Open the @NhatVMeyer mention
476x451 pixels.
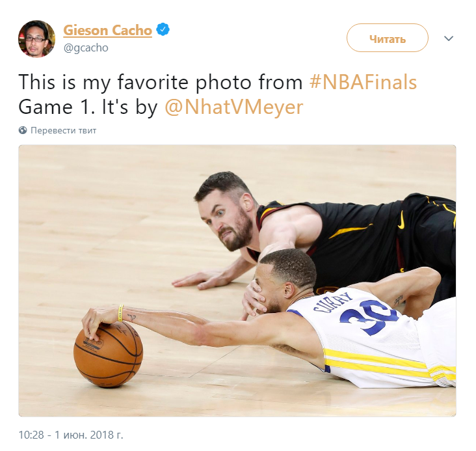pyautogui.click(x=233, y=107)
